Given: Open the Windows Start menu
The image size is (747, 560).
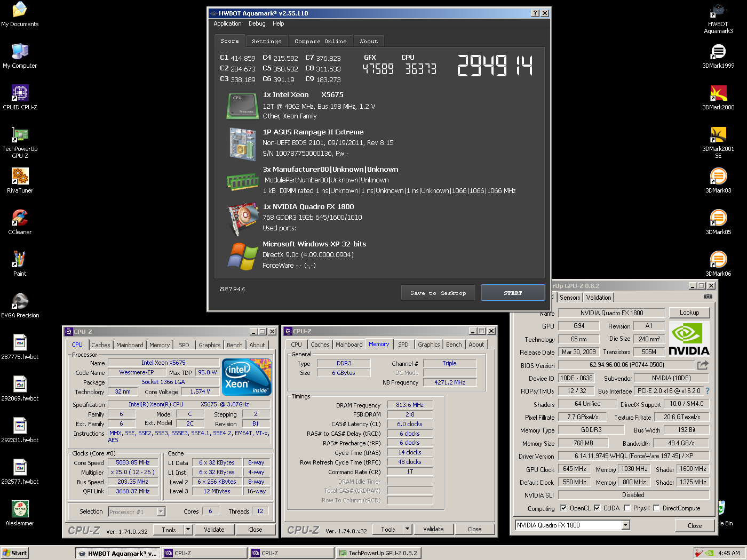Looking at the screenshot, I should pyautogui.click(x=14, y=553).
